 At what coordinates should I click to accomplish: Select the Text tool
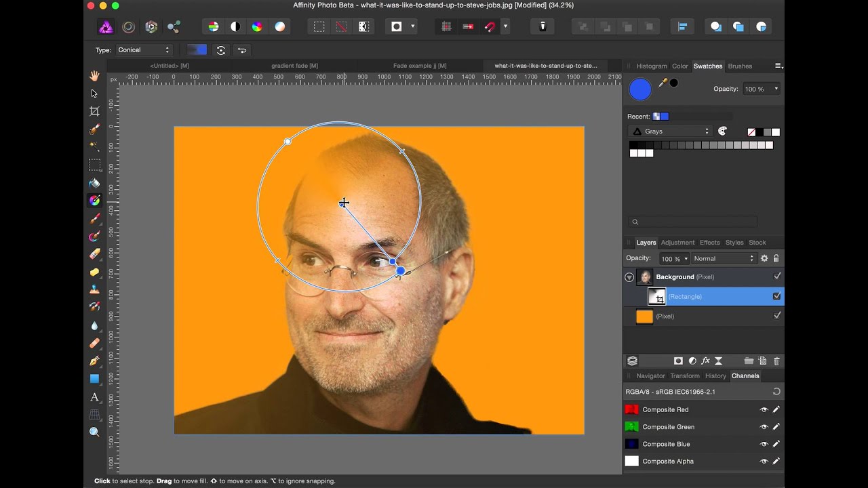coord(94,396)
